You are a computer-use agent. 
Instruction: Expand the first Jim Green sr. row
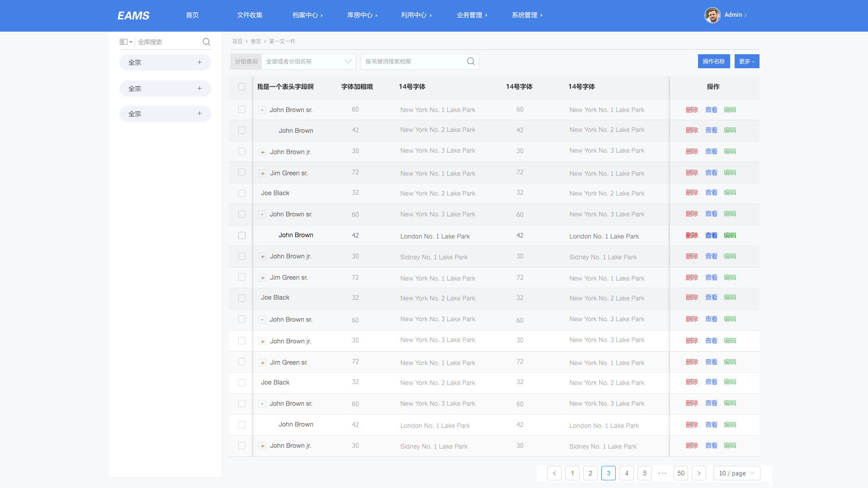tap(262, 173)
